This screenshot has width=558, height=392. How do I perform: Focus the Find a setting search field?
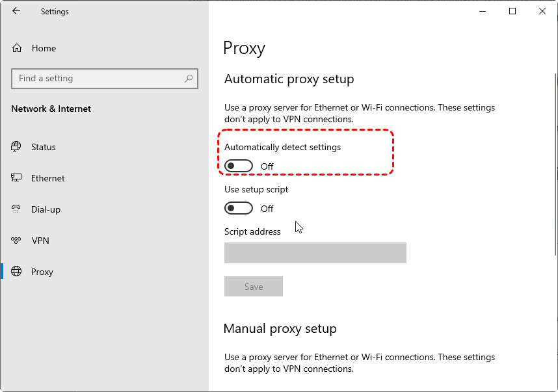(98, 79)
